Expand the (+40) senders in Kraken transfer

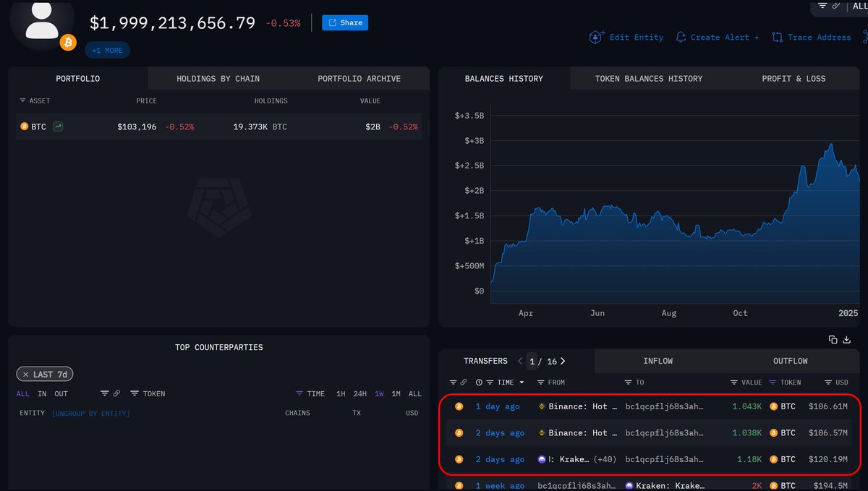point(605,459)
